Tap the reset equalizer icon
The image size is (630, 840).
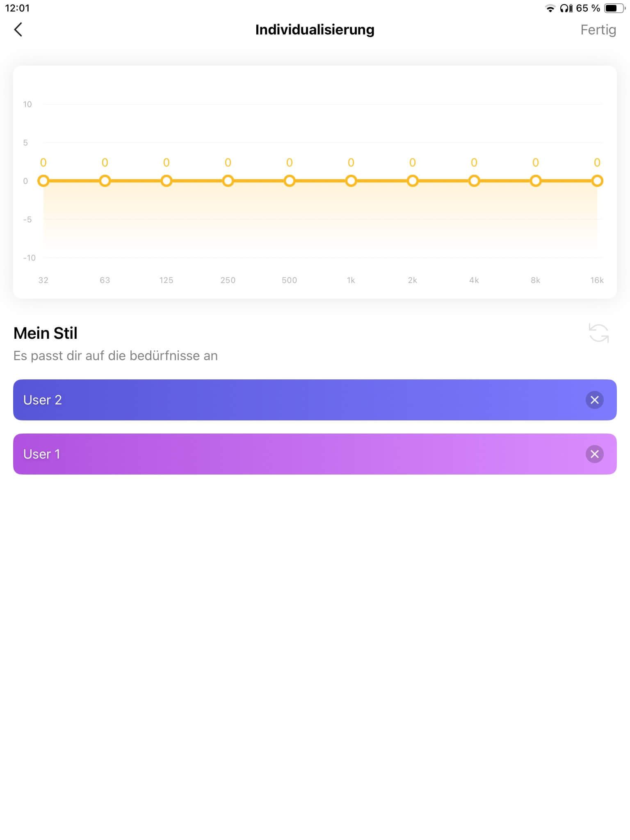pos(598,333)
